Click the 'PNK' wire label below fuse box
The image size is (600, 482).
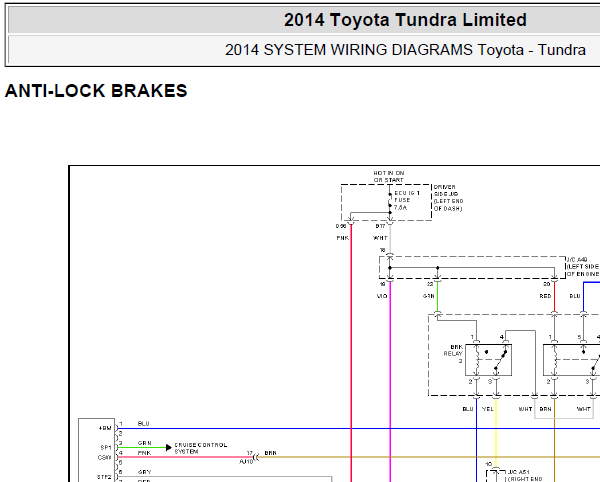[x=342, y=238]
